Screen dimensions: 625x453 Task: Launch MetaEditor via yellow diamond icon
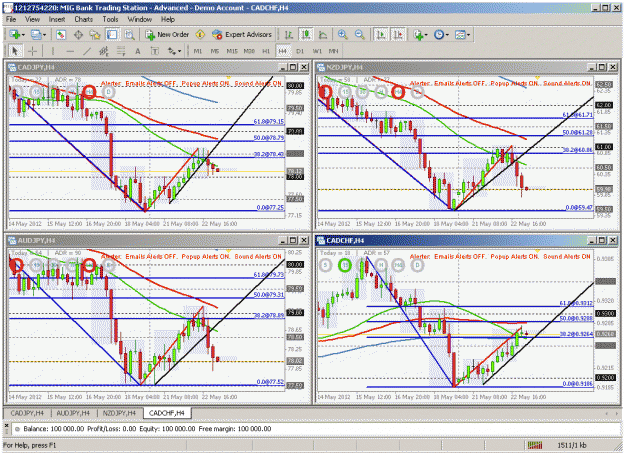pyautogui.click(x=200, y=35)
